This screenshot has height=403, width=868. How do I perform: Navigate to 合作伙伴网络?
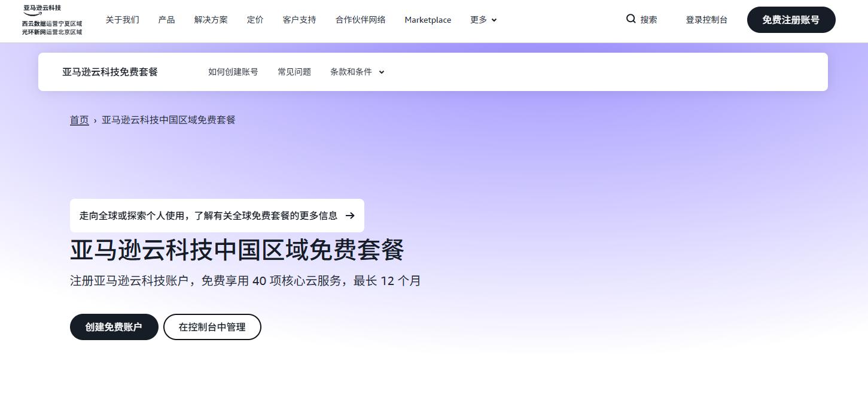[360, 20]
